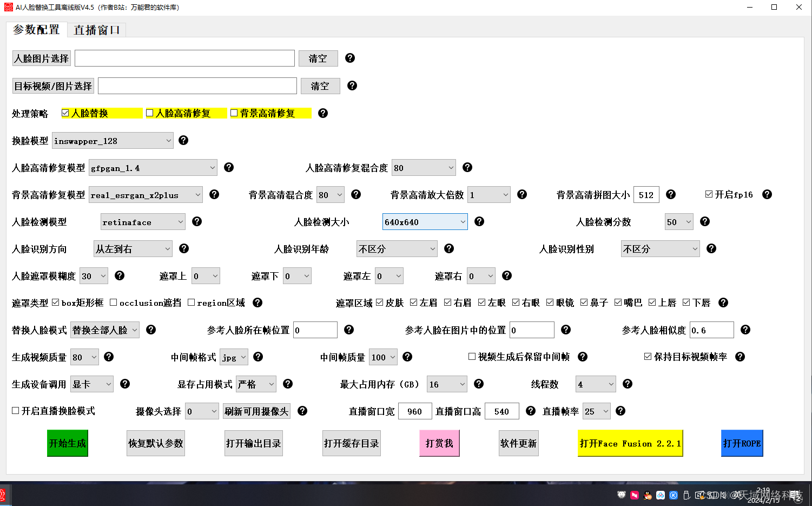812x506 pixels.
Task: Click help icon beside 人脸遮罩模糊度 dropdown
Action: pos(120,275)
